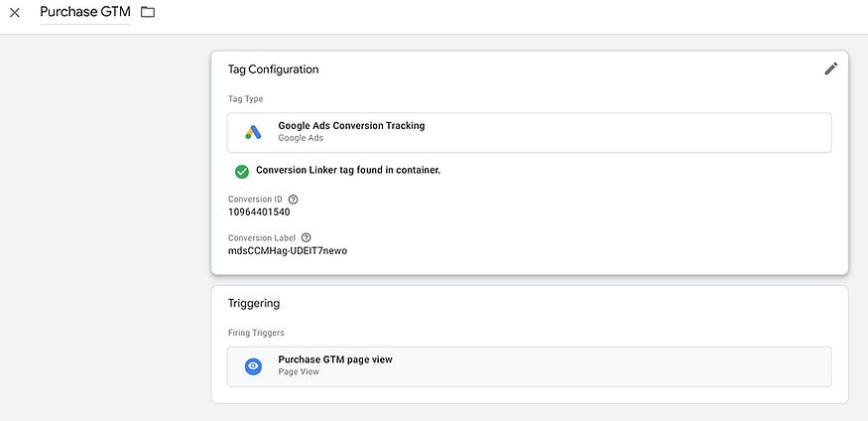Open the Purchase GTM page view trigger
868x421 pixels.
pyautogui.click(x=529, y=366)
